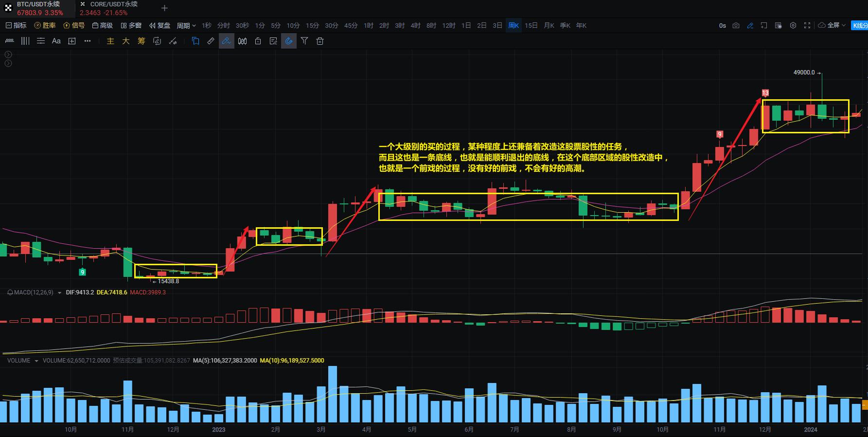The height and width of the screenshot is (437, 868).
Task: Select the 1日 daily timeframe
Action: (x=466, y=25)
